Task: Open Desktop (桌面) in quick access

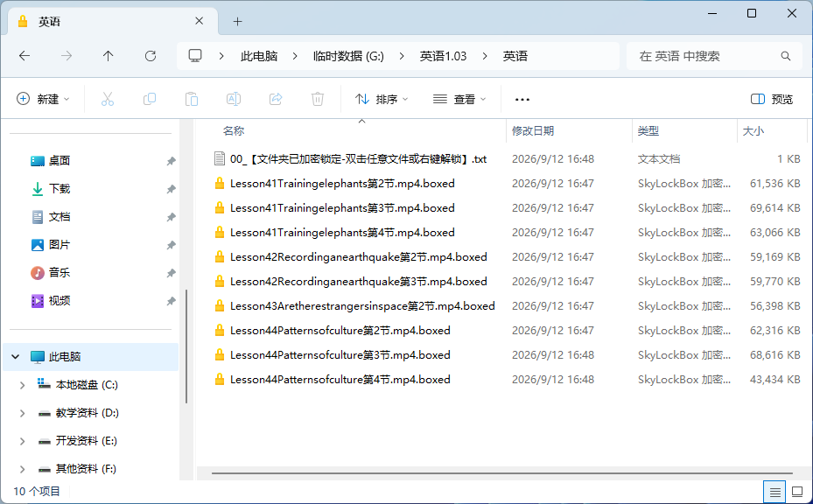Action: tap(60, 161)
